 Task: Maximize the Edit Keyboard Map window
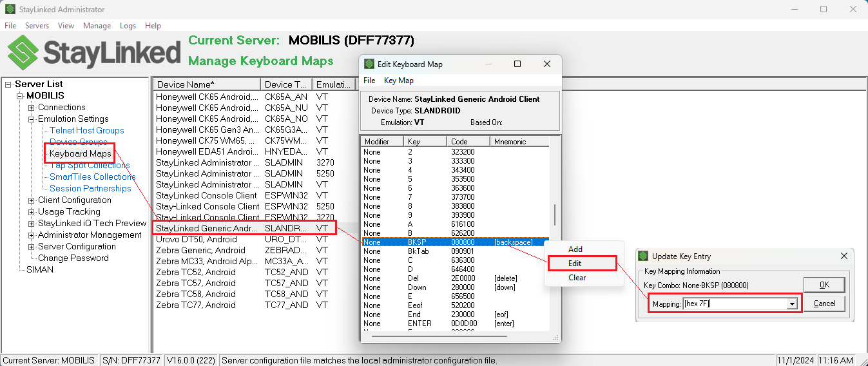tap(517, 64)
